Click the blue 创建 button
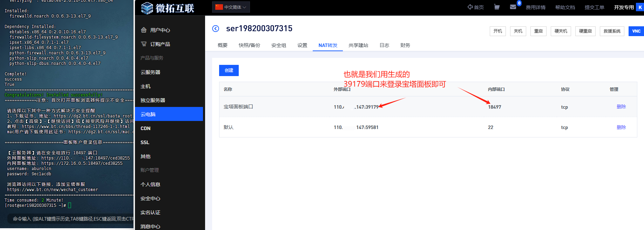Viewport: 644px width, 230px height. coord(229,70)
